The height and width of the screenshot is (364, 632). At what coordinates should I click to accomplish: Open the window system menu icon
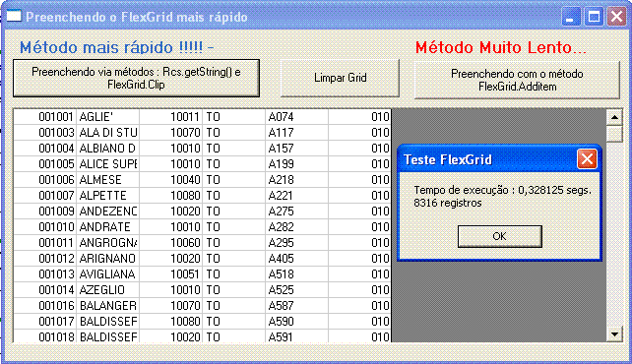click(x=14, y=16)
